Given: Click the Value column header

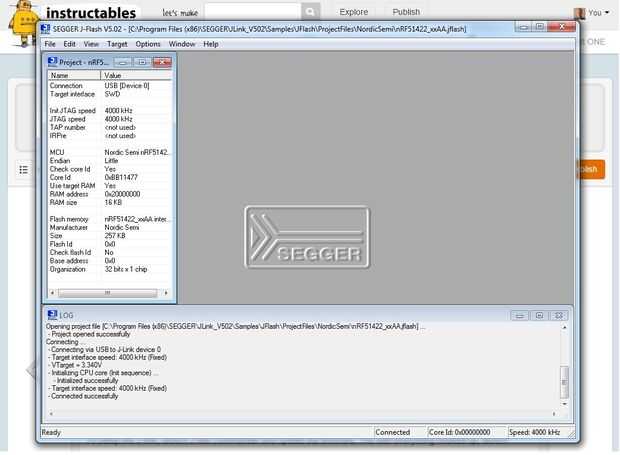Looking at the screenshot, I should [136, 75].
